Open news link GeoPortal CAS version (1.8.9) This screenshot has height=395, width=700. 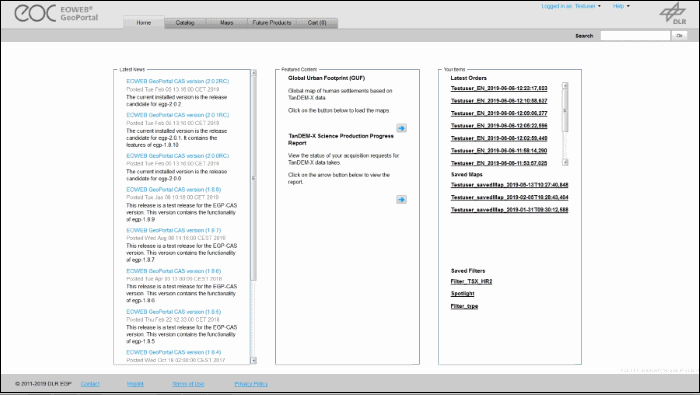click(173, 190)
